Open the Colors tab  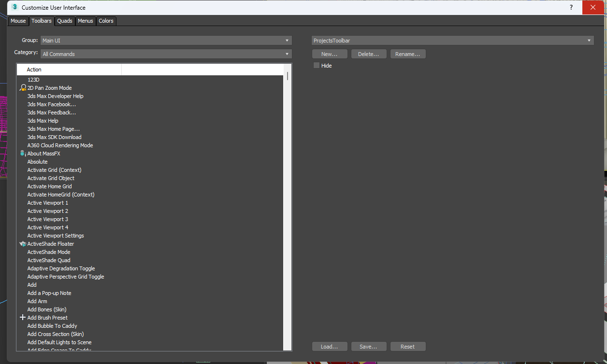pyautogui.click(x=106, y=21)
